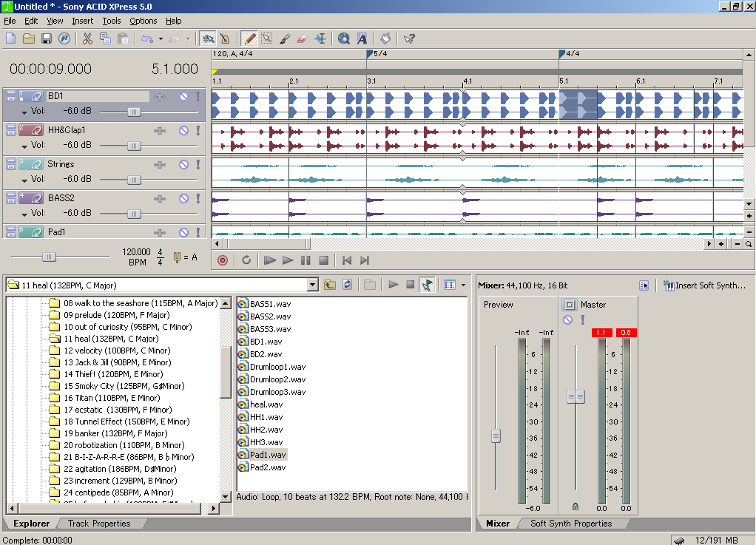
Task: Open the Vol fader type dropdown for HH&Clap1
Action: (x=24, y=146)
